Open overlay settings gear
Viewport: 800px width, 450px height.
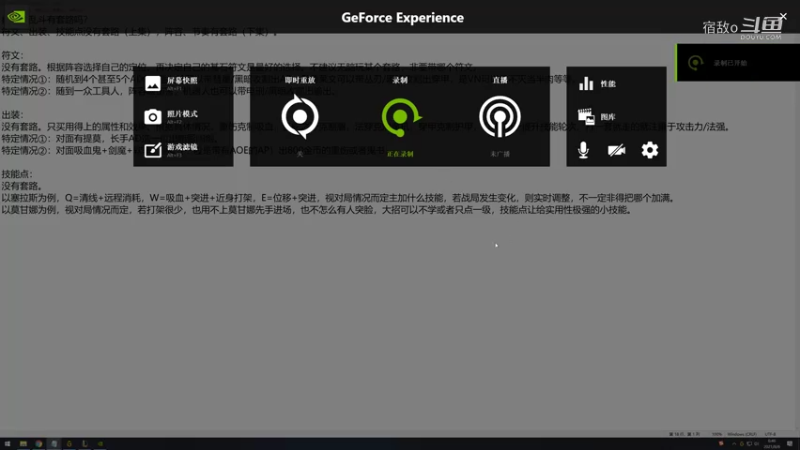pyautogui.click(x=649, y=150)
